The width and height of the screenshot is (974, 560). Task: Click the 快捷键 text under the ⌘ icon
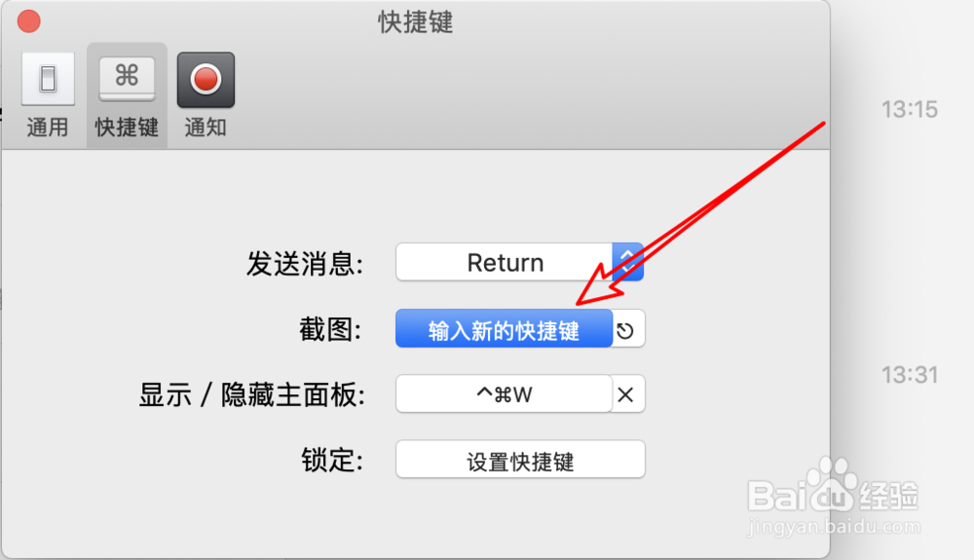(x=127, y=128)
